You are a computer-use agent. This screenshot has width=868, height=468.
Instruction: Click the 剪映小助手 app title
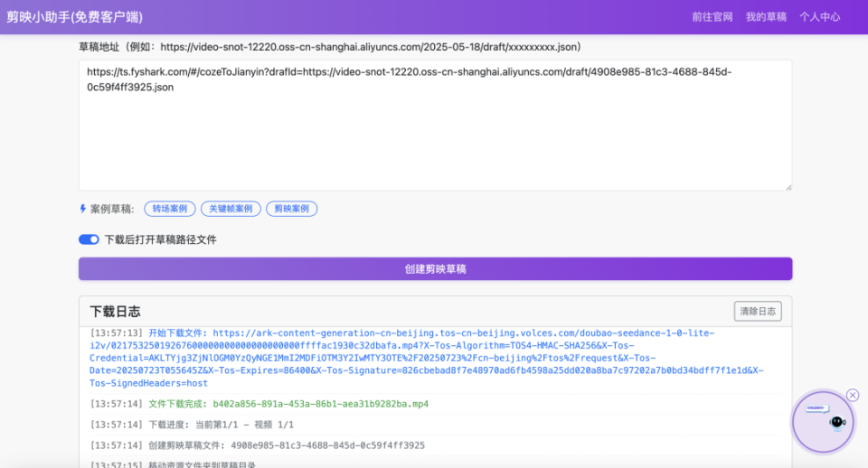click(x=75, y=17)
